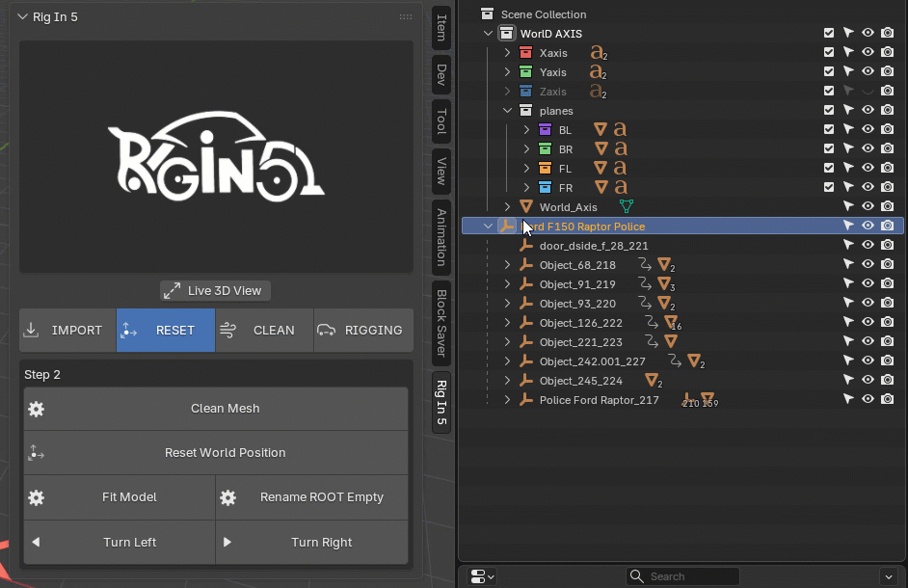
Task: Open the Item sidebar tab
Action: (x=441, y=27)
